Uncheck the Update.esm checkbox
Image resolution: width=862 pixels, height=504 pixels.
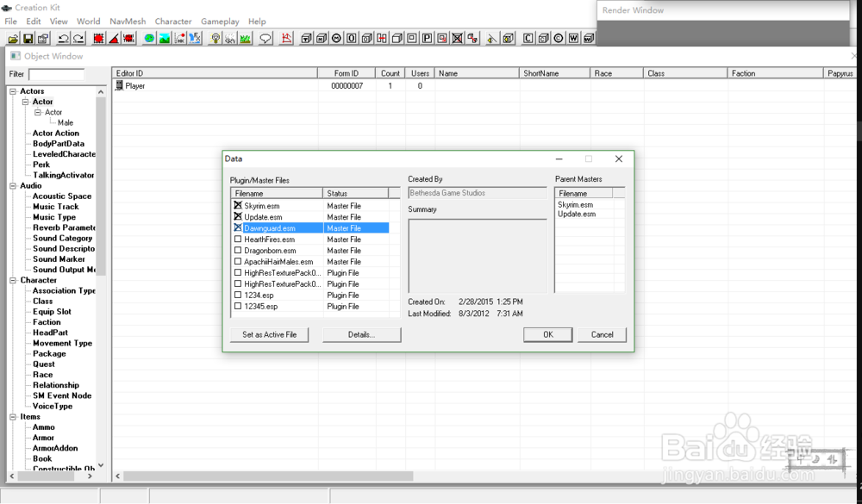pyautogui.click(x=238, y=216)
